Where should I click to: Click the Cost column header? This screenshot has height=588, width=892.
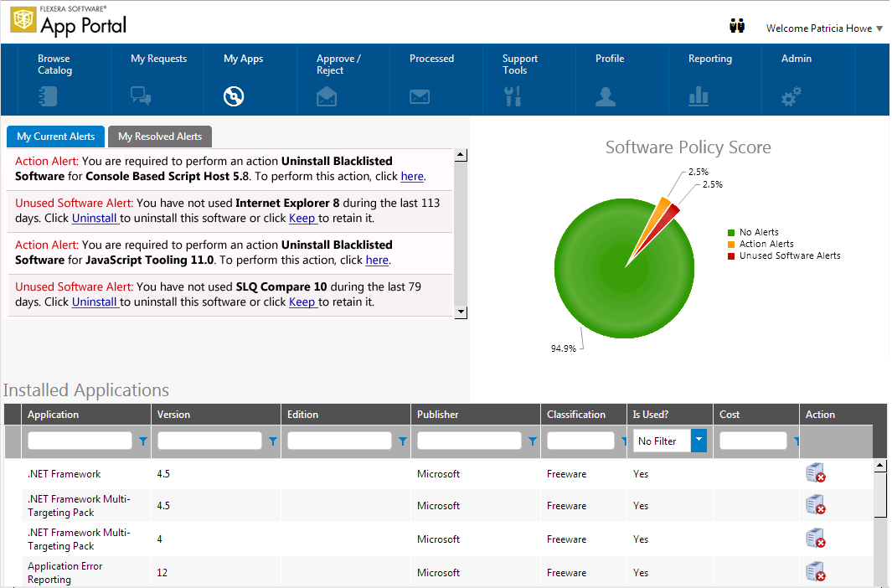pyautogui.click(x=756, y=415)
